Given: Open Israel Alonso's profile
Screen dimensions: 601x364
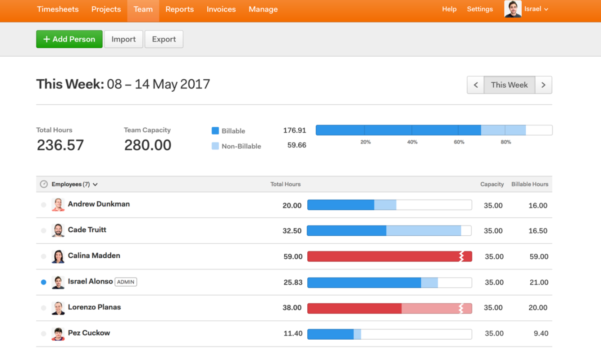Looking at the screenshot, I should (x=90, y=281).
